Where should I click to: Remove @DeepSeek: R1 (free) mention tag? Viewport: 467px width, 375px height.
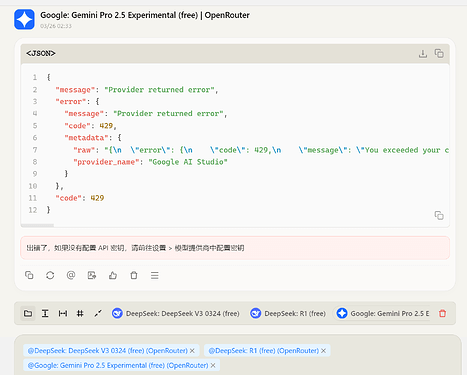[323, 351]
